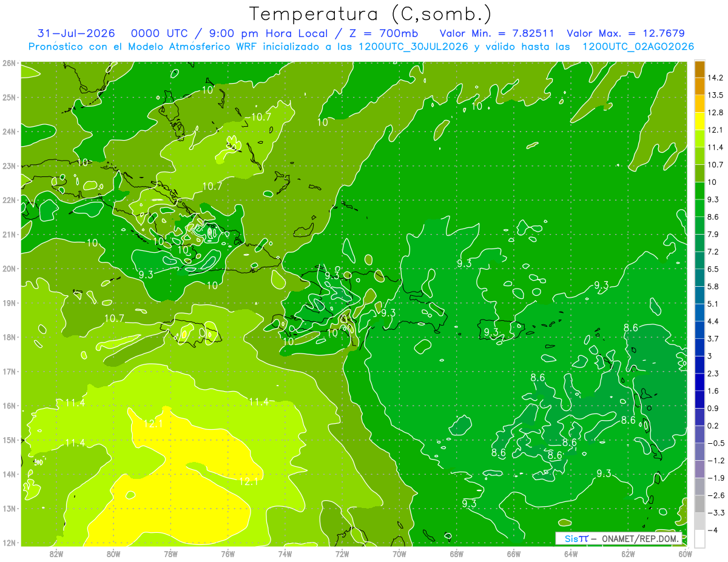
Task: Click the "13N" latitude axis label
Action: tap(8, 509)
